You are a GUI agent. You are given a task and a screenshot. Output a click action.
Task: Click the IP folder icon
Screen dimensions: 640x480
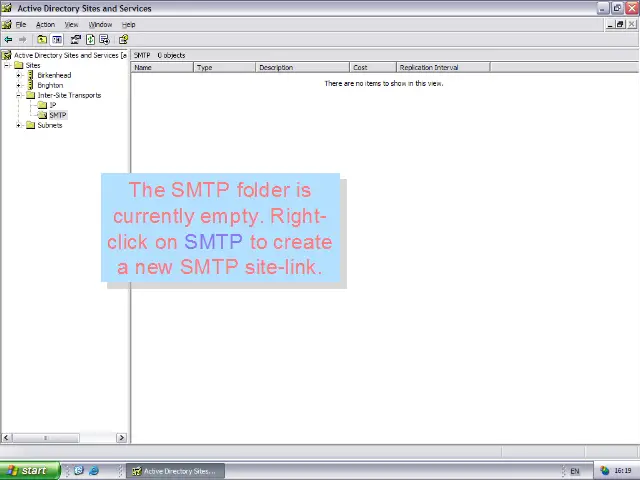(42, 105)
